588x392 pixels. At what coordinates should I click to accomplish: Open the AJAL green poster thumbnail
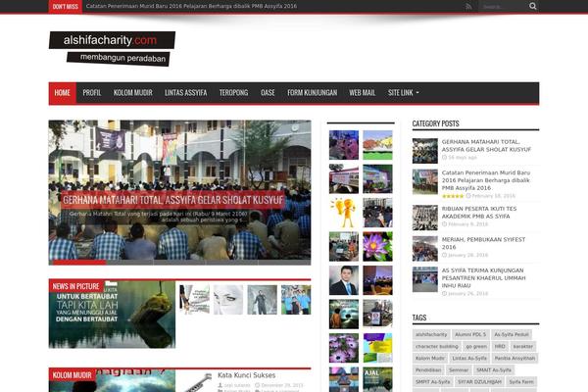pyautogui.click(x=377, y=379)
